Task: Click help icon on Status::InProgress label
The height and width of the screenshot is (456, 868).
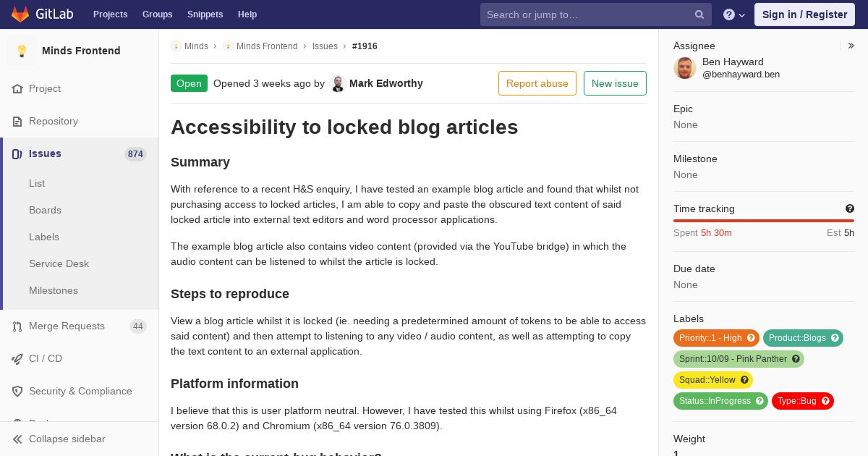Action: [x=759, y=401]
